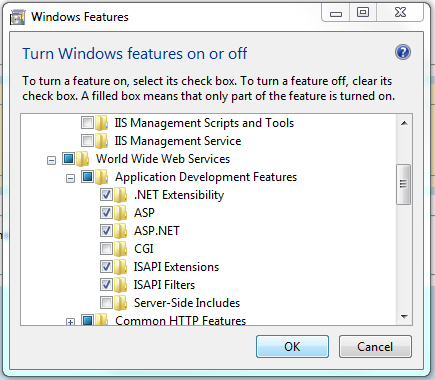Uncheck the ISAPI Extensions checkbox
The height and width of the screenshot is (380, 435).
point(106,266)
